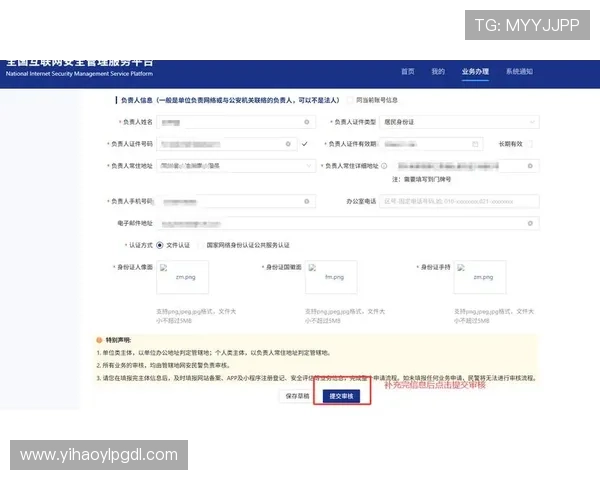The height and width of the screenshot is (480, 600).
Task: Clear the 负责人证件号码 field via its clear icon
Action: [288, 144]
